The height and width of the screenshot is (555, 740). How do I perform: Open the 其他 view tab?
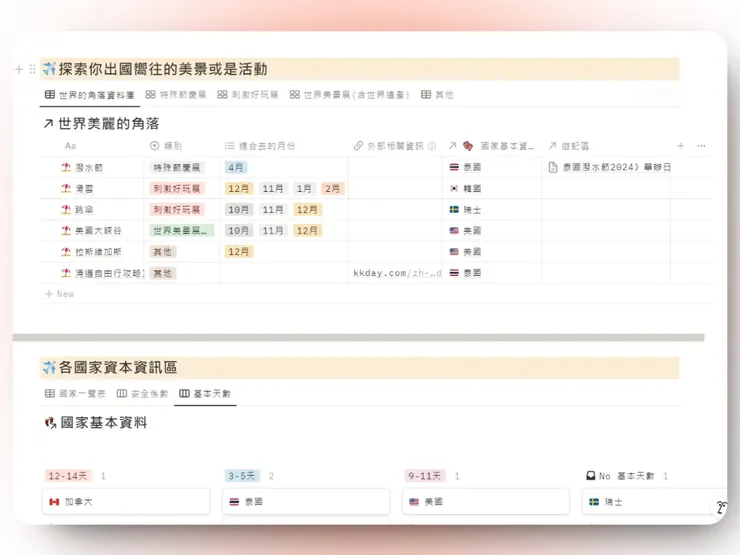437,95
